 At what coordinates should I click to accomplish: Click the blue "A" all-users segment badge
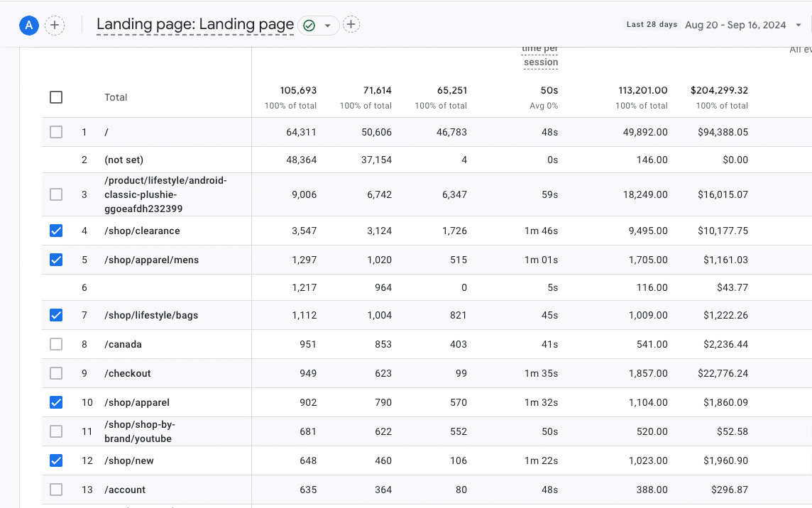click(28, 26)
